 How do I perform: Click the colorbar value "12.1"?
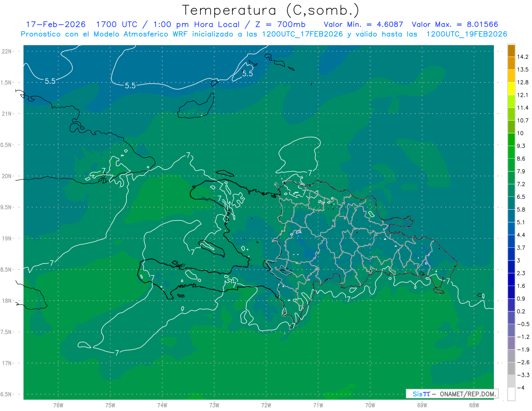point(523,95)
